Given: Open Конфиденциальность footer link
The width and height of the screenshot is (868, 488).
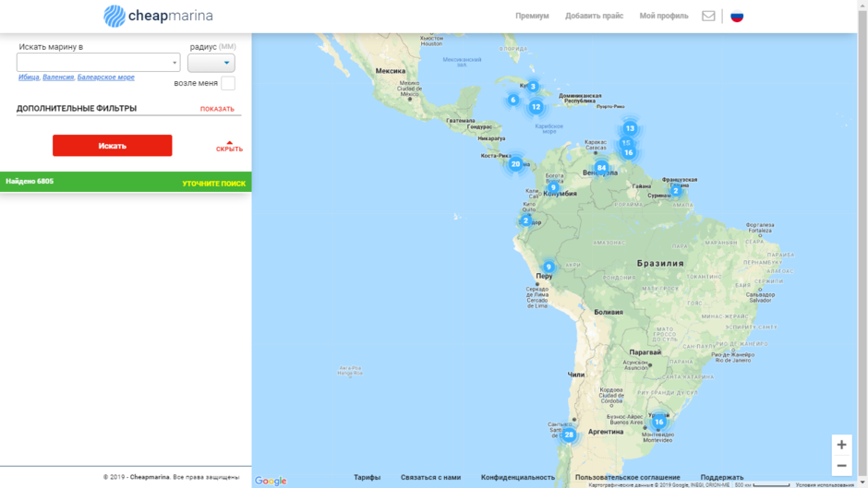Looking at the screenshot, I should coord(518,477).
